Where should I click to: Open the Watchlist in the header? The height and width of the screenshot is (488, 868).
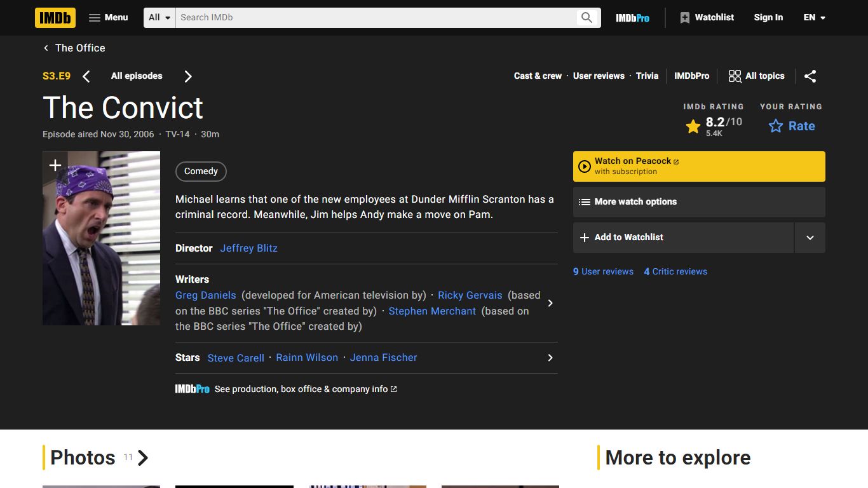coord(707,18)
